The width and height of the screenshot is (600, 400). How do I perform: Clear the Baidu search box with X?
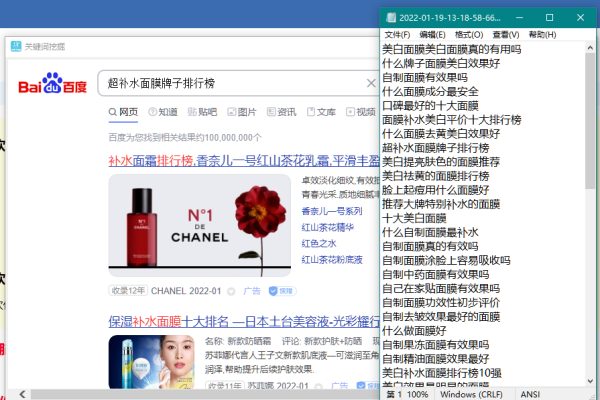coord(371,83)
